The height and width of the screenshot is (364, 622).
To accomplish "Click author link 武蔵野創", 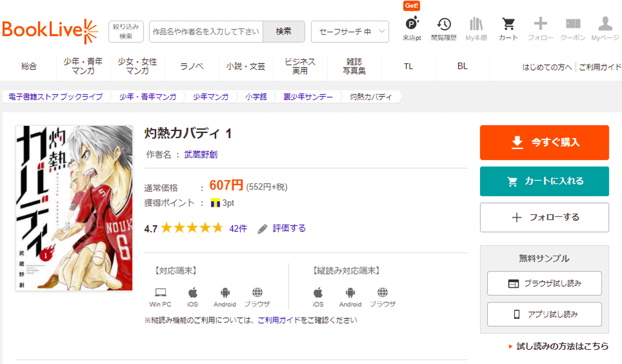I will 201,155.
